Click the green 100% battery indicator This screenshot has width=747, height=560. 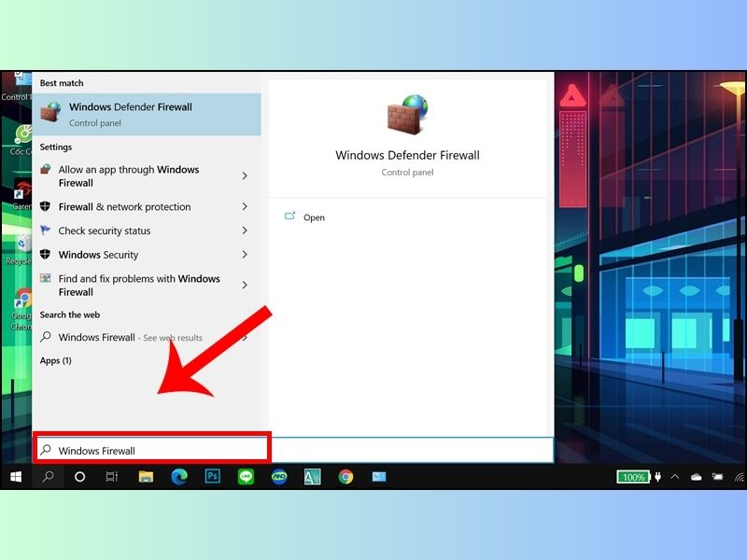coord(633,477)
